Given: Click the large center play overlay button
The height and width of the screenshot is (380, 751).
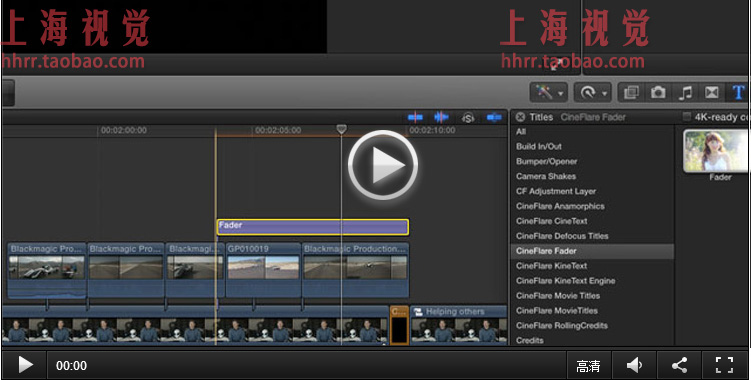Looking at the screenshot, I should tap(383, 165).
